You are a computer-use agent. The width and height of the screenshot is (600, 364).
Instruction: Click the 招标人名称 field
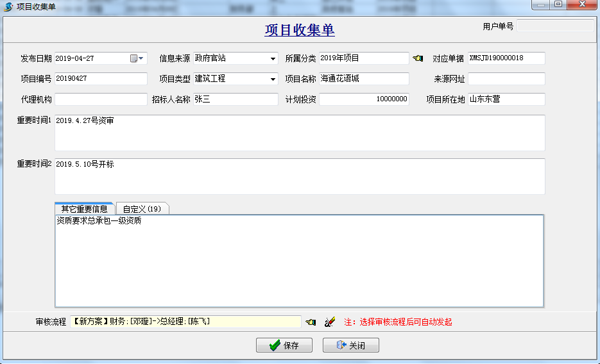[235, 99]
